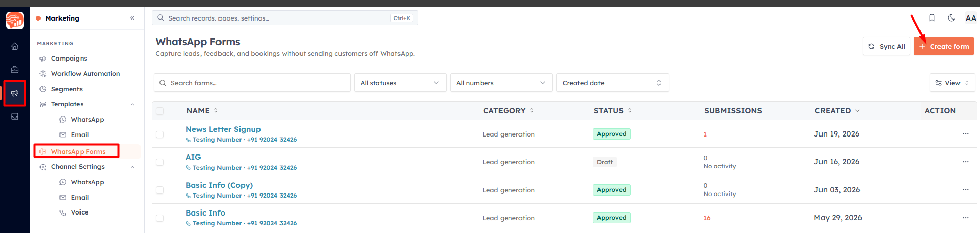Open the briefcase icon in left rail
The image size is (980, 233).
(15, 69)
